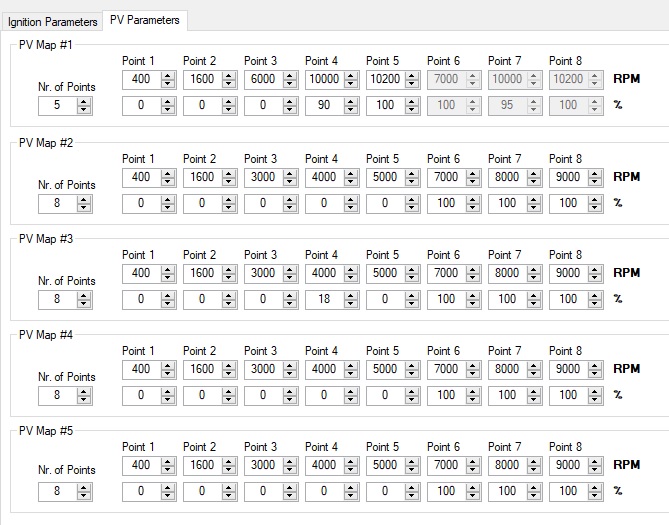The width and height of the screenshot is (669, 525).
Task: Increase PV Map #3 Nr. of Points
Action: 84,296
